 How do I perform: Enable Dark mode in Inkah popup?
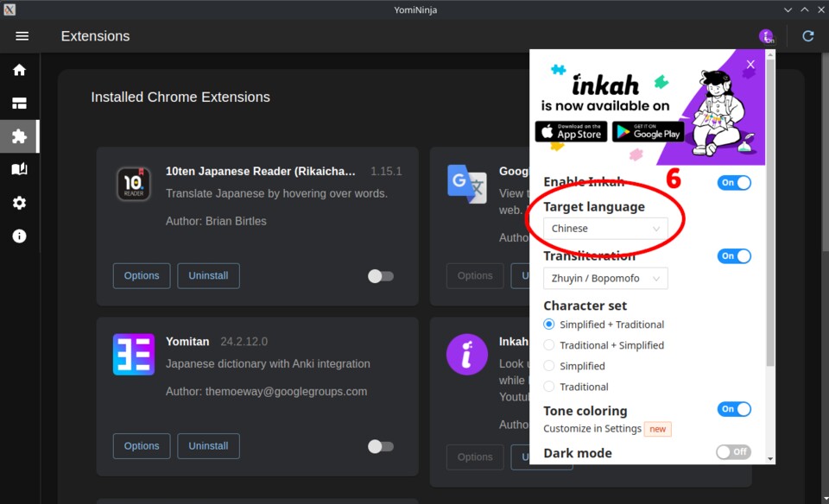(733, 452)
